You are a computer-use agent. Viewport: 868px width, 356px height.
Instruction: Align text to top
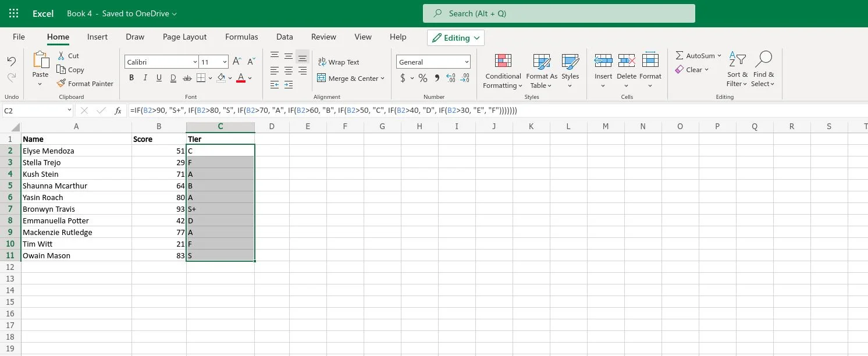(x=275, y=56)
